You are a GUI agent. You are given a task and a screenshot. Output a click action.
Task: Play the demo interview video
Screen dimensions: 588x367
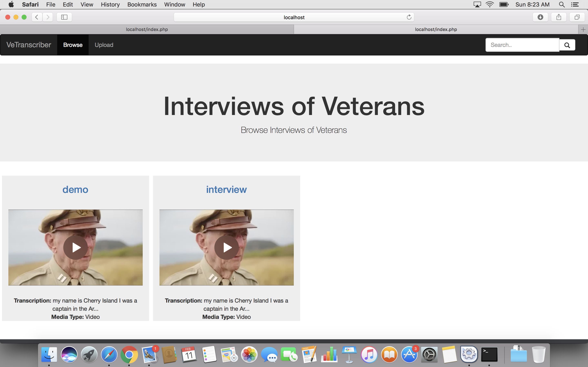coord(76,247)
